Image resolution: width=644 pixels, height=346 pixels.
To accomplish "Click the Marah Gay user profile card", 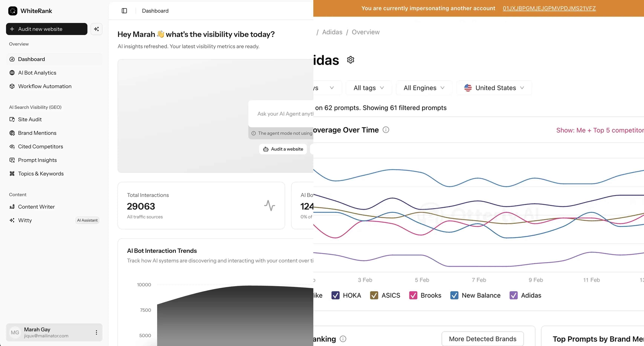I will (54, 332).
